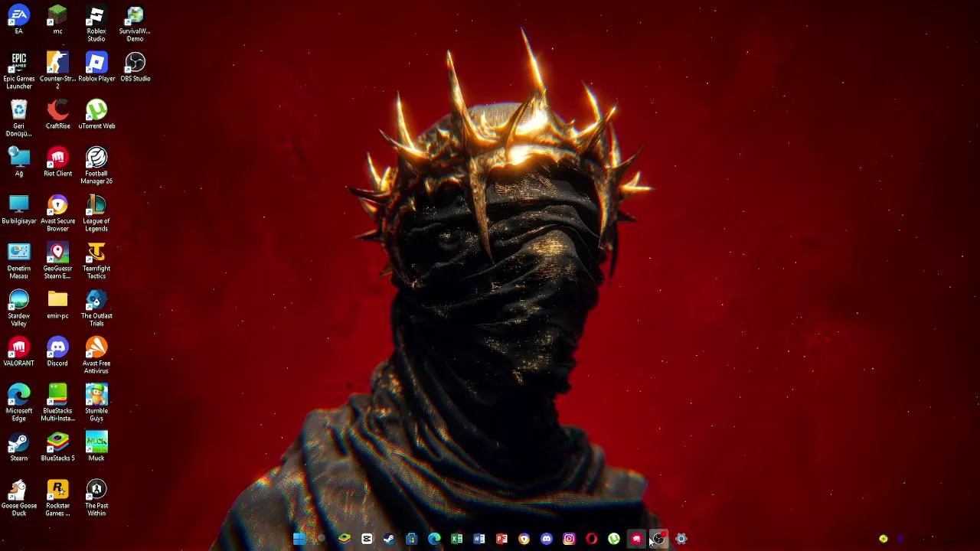Image resolution: width=980 pixels, height=551 pixels.
Task: Select the Muck desktop icon
Action: click(x=96, y=448)
